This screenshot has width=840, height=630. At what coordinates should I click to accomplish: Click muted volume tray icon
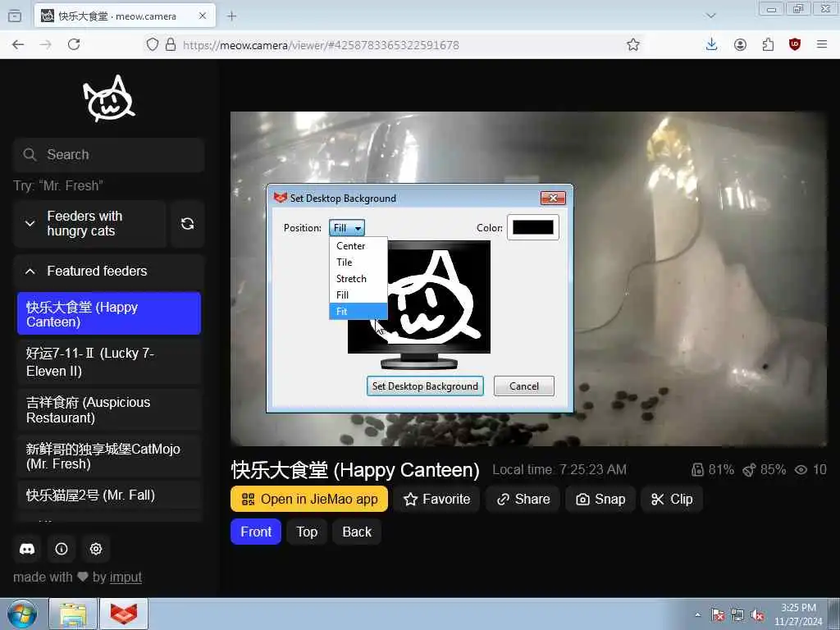pos(757,615)
